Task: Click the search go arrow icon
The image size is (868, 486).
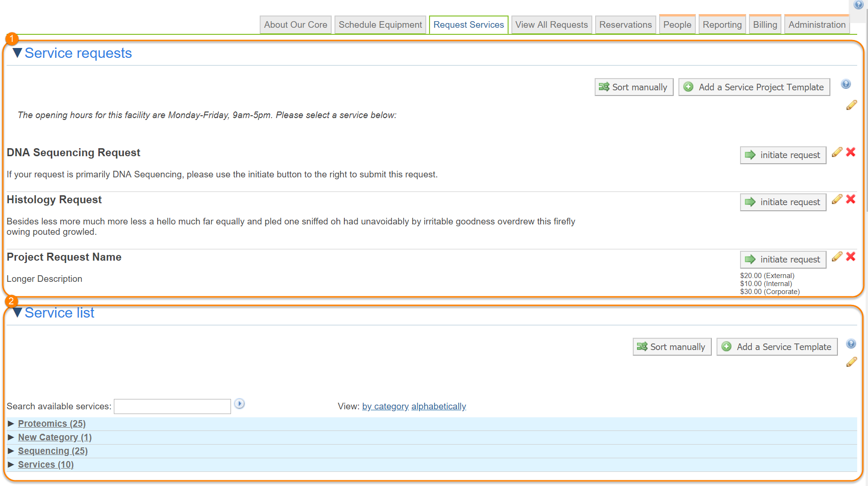Action: click(239, 404)
